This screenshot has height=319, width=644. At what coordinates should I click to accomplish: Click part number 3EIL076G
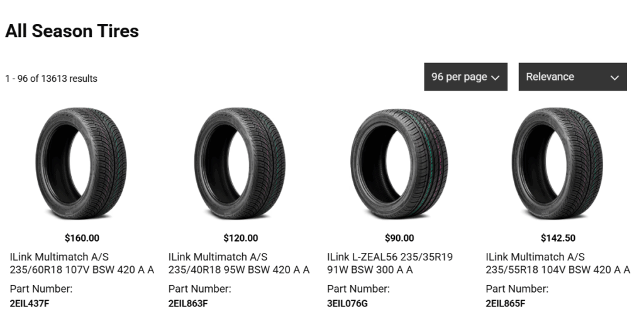click(x=347, y=303)
